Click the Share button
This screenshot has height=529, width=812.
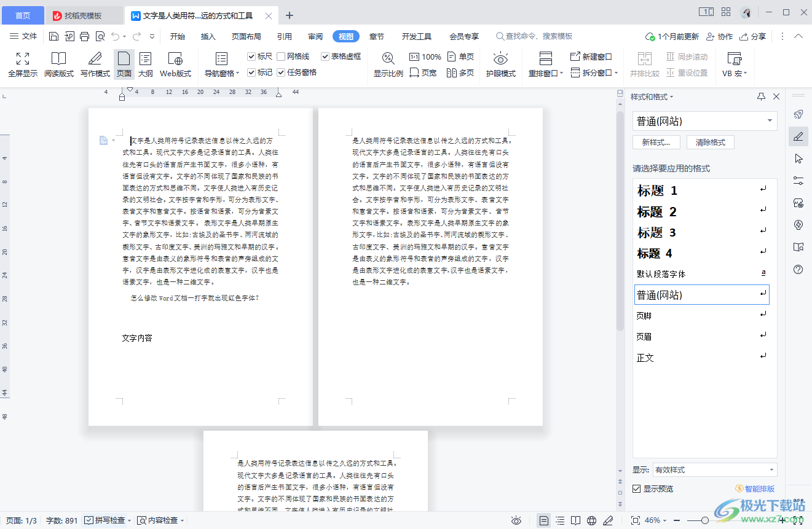coord(753,36)
